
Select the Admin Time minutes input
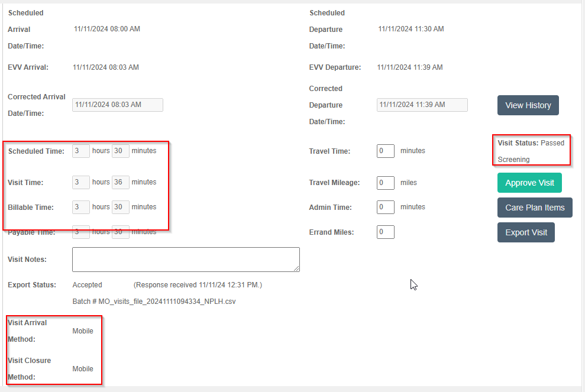[386, 208]
